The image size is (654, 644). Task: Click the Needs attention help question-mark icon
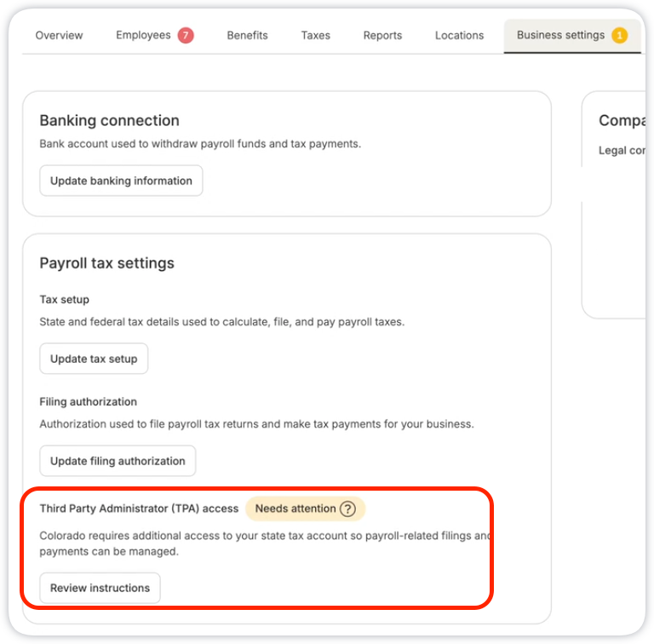[347, 509]
